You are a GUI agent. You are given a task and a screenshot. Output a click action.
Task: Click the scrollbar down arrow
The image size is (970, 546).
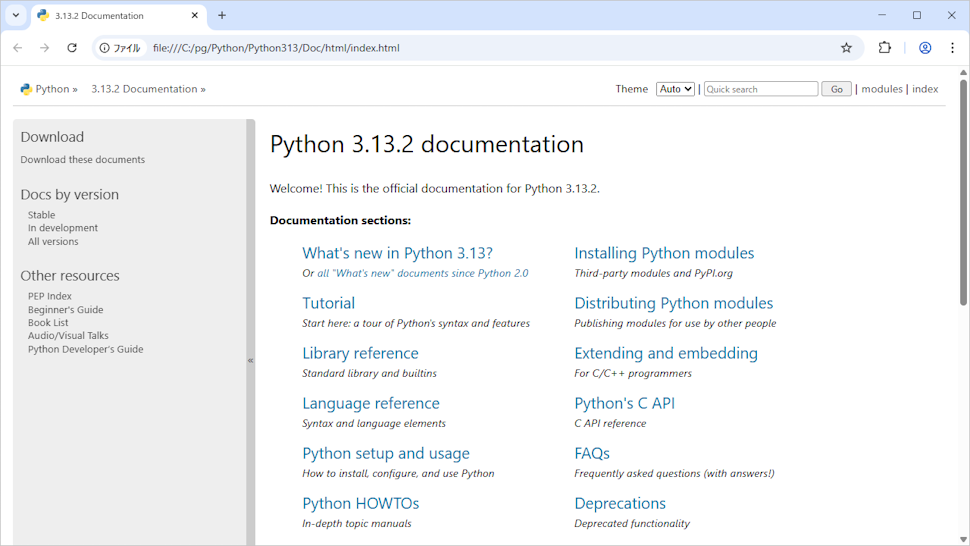963,540
